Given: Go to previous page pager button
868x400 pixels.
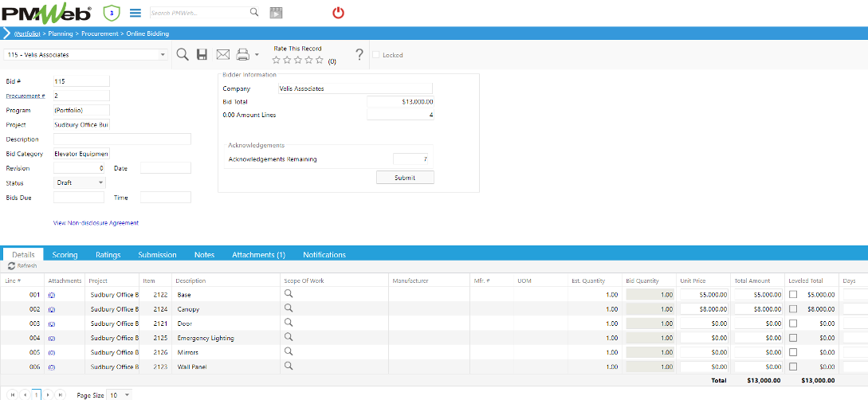Looking at the screenshot, I should [25, 395].
